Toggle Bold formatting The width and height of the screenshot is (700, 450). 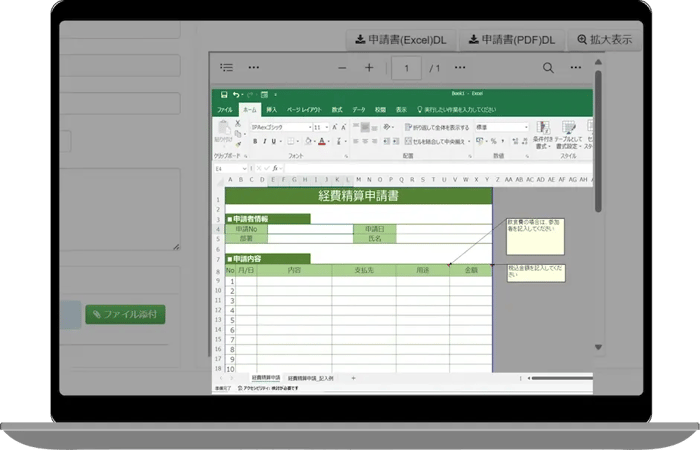(x=255, y=142)
